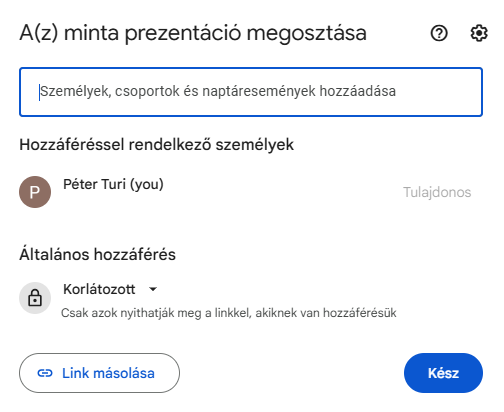Select the Péter Turi (you) name
The image size is (504, 412).
113,184
